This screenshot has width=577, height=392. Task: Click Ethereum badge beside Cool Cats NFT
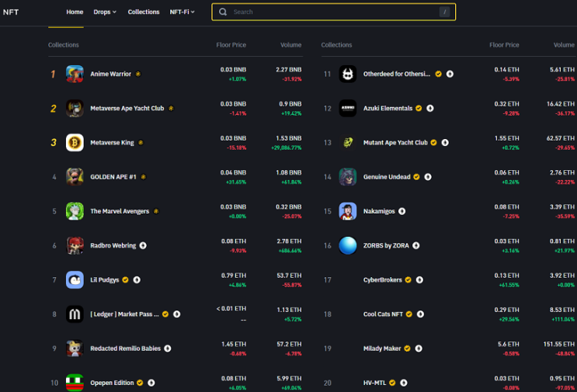(420, 314)
